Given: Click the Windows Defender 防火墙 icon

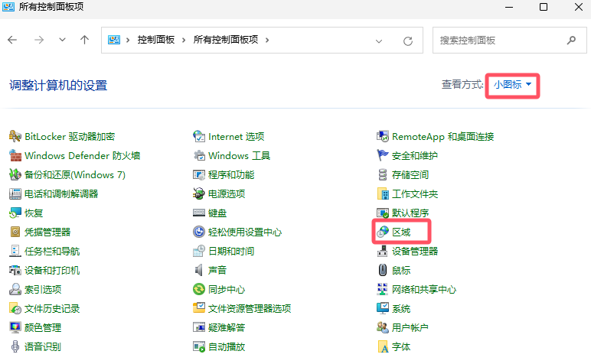Looking at the screenshot, I should 15,155.
